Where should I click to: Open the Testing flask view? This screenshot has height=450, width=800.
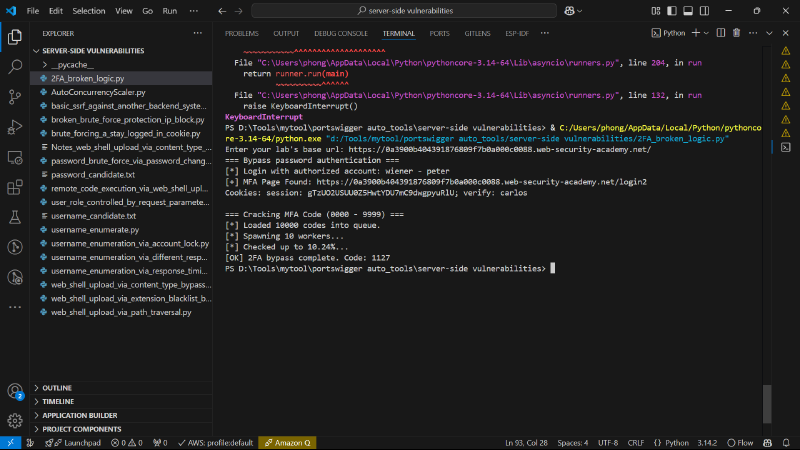[x=15, y=217]
